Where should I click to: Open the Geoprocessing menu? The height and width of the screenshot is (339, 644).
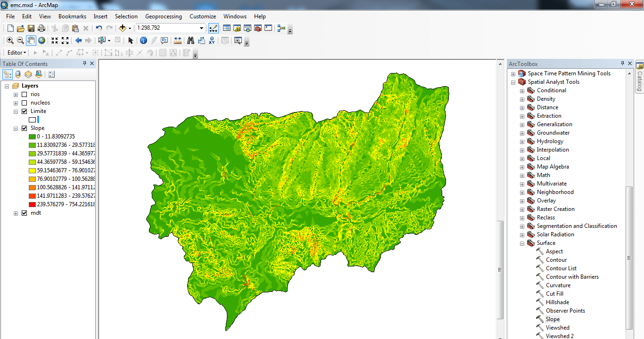tap(163, 16)
